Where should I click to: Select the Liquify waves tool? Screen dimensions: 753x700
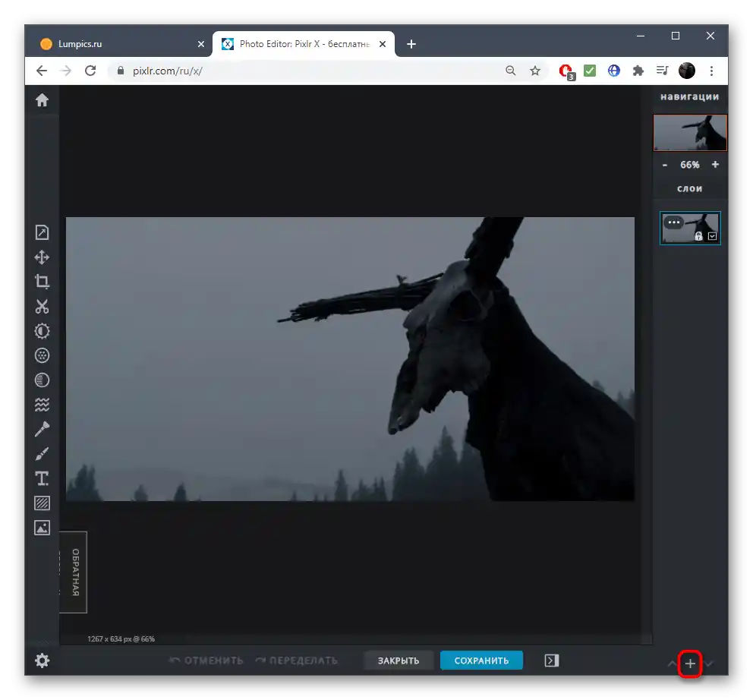point(42,405)
